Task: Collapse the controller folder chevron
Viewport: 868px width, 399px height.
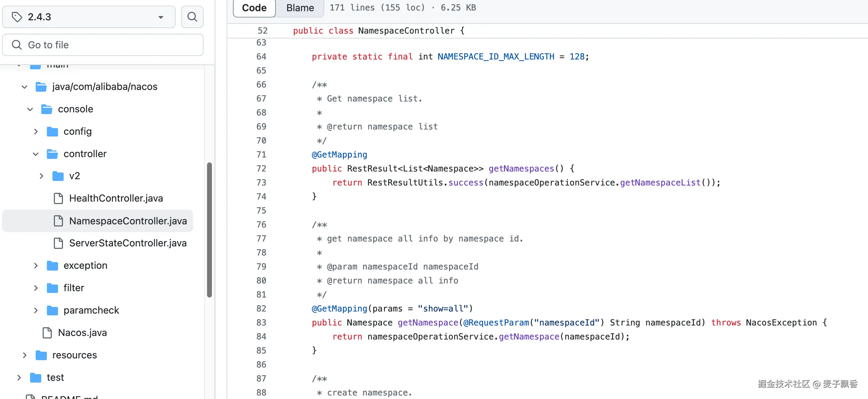Action: pyautogui.click(x=36, y=154)
